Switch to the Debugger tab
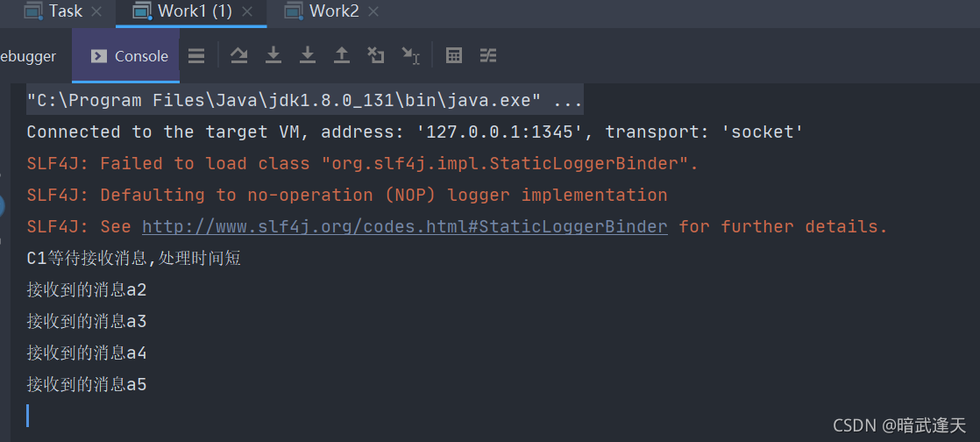980x442 pixels. click(28, 56)
